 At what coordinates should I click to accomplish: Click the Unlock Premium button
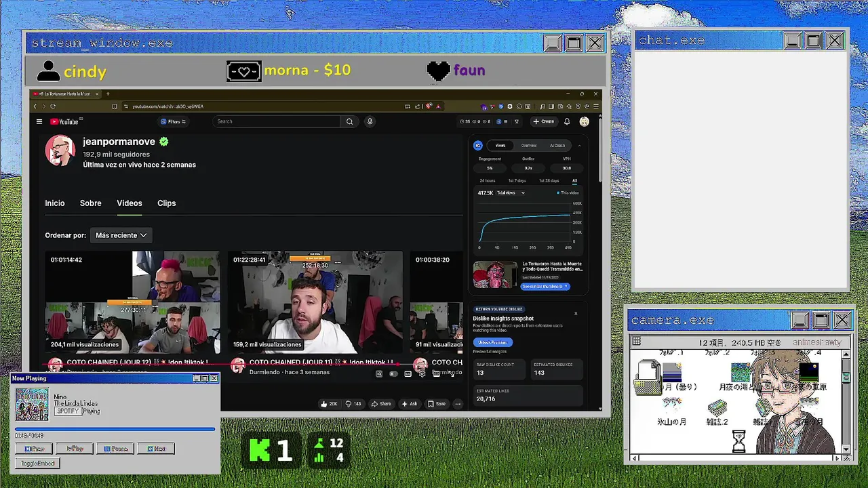[492, 342]
